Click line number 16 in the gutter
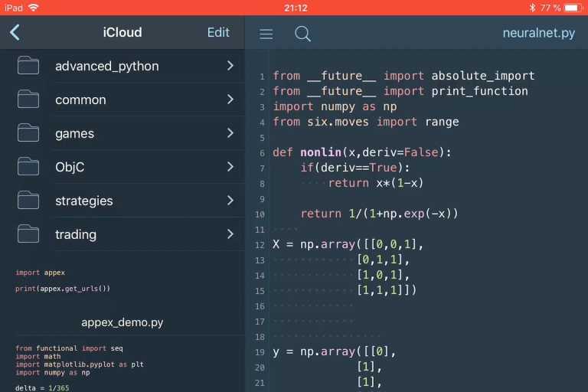 coord(260,306)
